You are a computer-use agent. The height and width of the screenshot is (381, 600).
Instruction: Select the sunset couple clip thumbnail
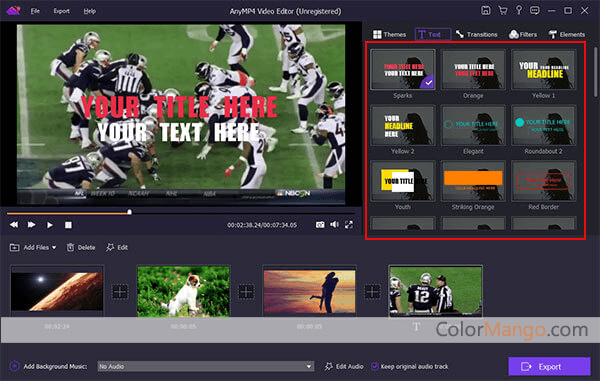[309, 291]
